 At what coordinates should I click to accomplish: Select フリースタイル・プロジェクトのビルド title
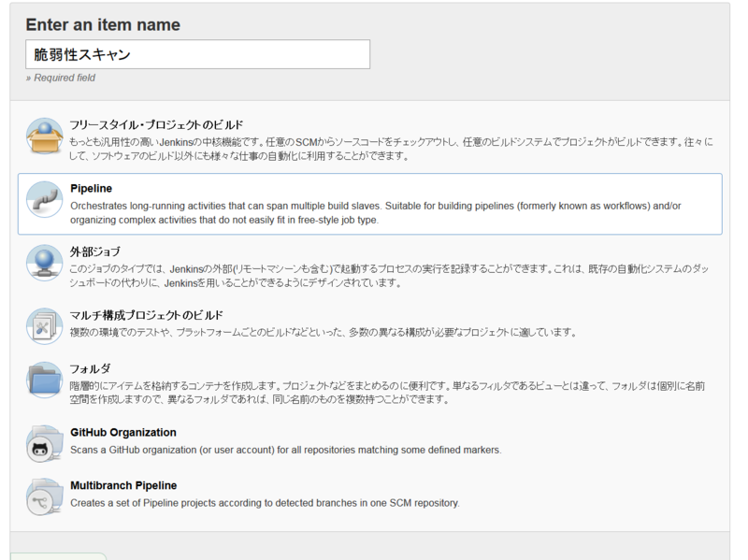(156, 125)
